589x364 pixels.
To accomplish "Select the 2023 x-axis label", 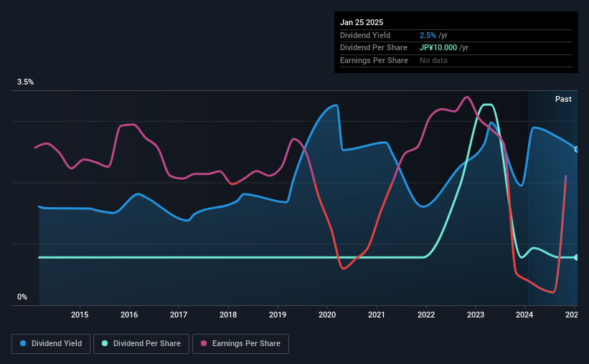I will (476, 315).
